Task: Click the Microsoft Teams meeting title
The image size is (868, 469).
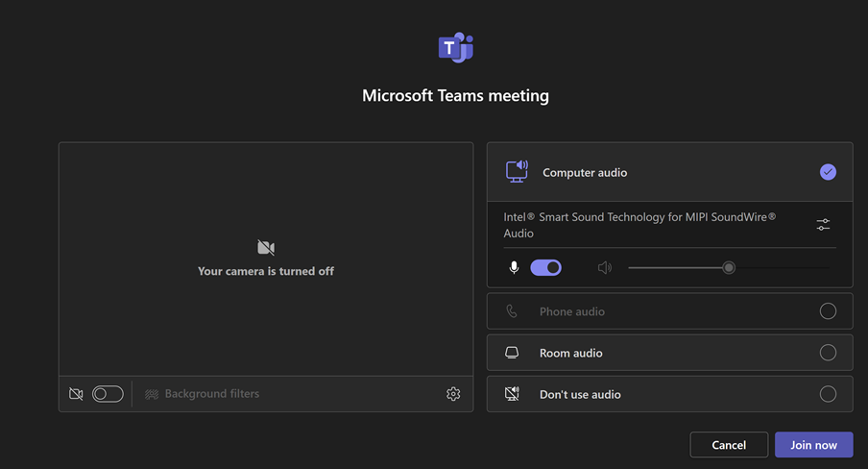Action: [455, 95]
